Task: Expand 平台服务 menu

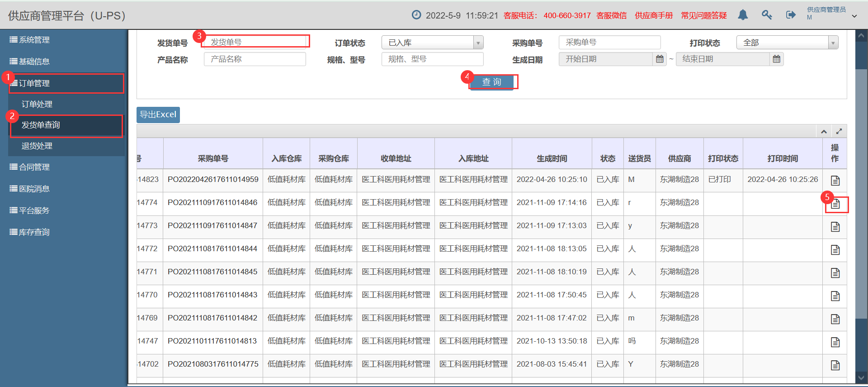Action: pyautogui.click(x=62, y=210)
